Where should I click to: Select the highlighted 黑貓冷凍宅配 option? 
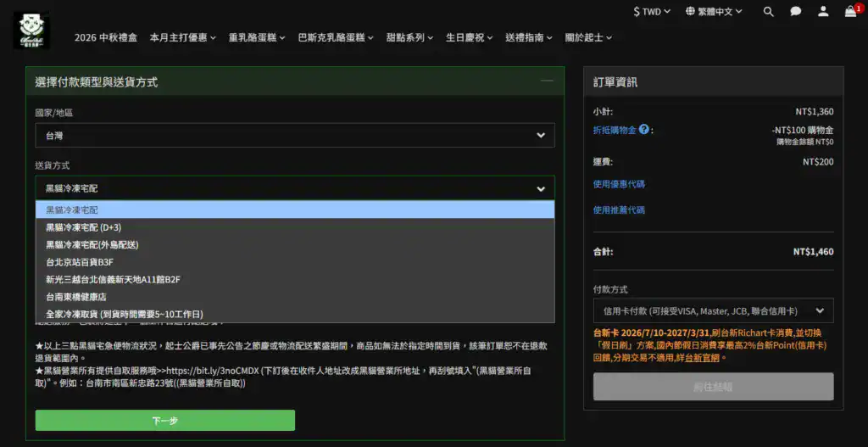[294, 210]
